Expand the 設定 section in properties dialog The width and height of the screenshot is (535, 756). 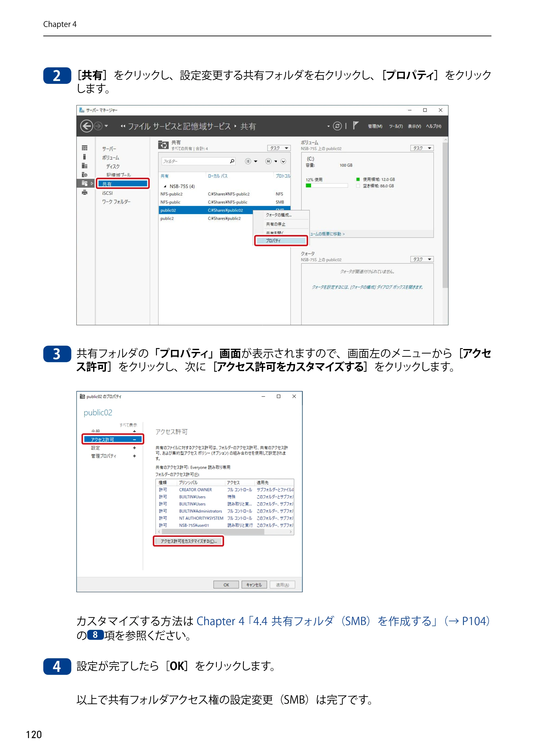pos(134,448)
